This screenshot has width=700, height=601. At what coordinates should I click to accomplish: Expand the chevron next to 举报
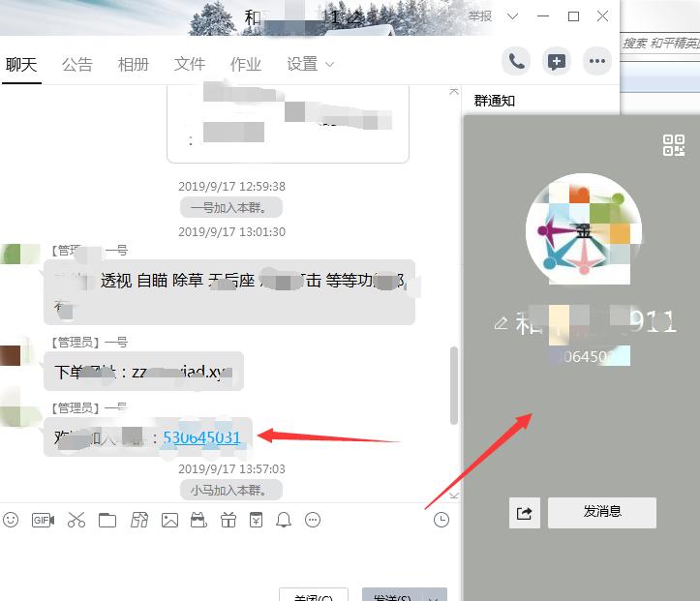513,16
